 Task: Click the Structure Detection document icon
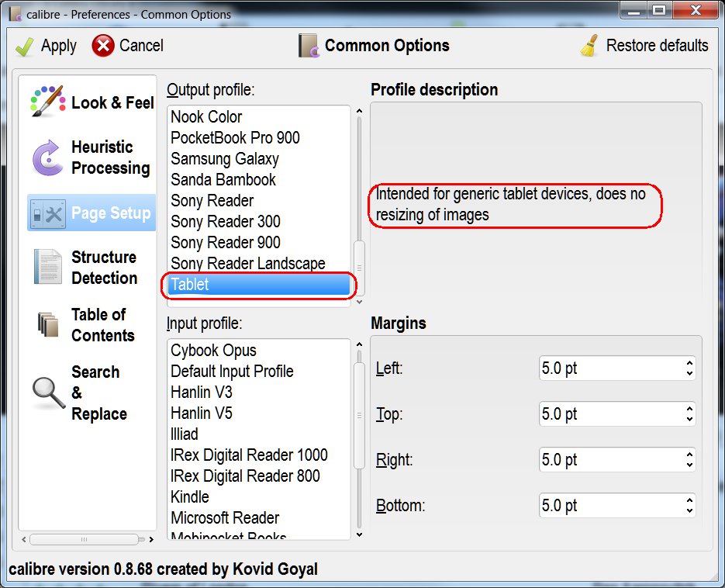47,267
